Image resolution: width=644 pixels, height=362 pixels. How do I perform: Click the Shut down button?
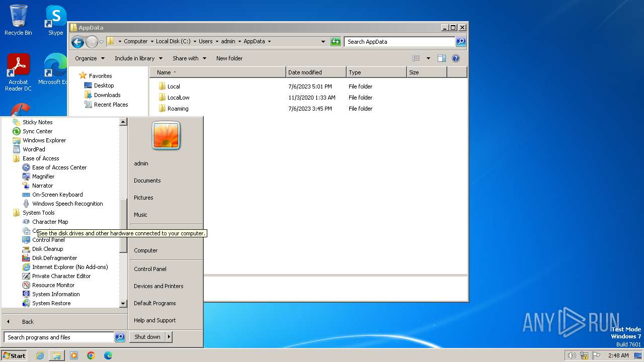pyautogui.click(x=147, y=337)
